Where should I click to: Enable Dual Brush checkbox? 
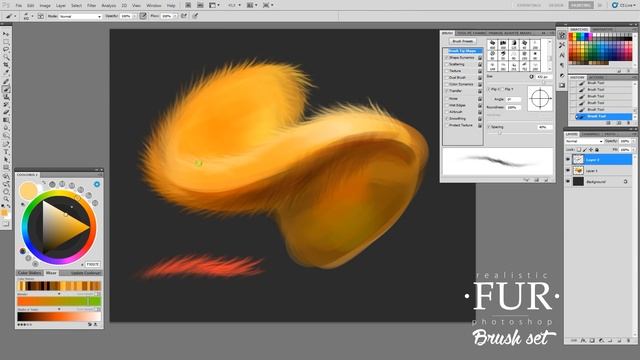tap(446, 77)
